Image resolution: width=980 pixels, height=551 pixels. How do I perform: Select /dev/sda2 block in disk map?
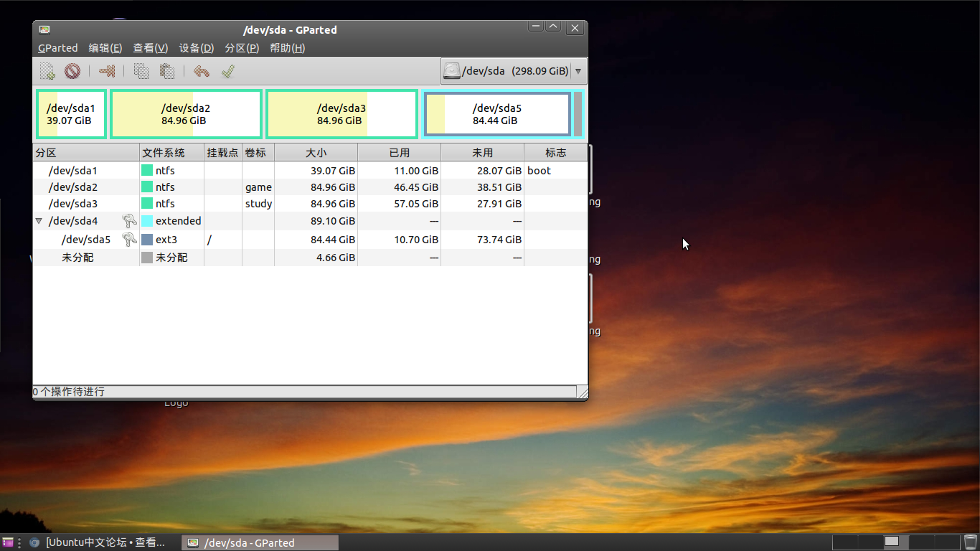point(186,114)
